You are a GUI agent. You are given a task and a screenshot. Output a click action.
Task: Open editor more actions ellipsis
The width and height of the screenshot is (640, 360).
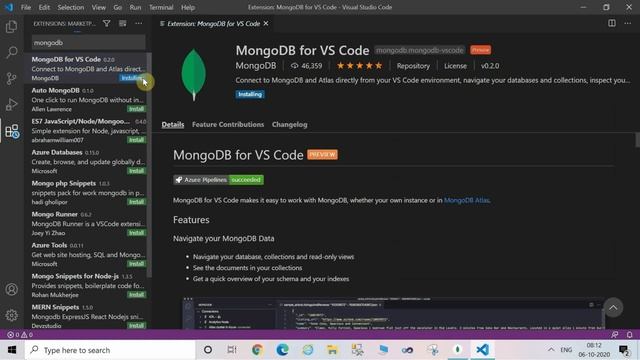(x=628, y=23)
